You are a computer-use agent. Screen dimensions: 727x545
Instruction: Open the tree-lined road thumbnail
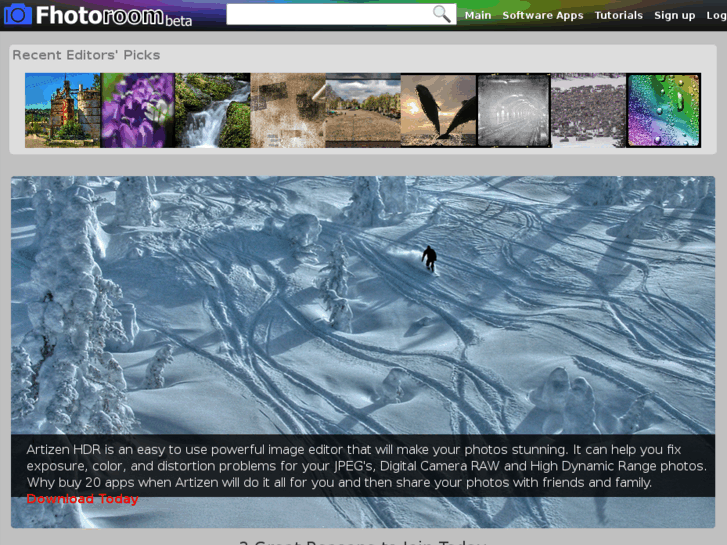pos(363,110)
